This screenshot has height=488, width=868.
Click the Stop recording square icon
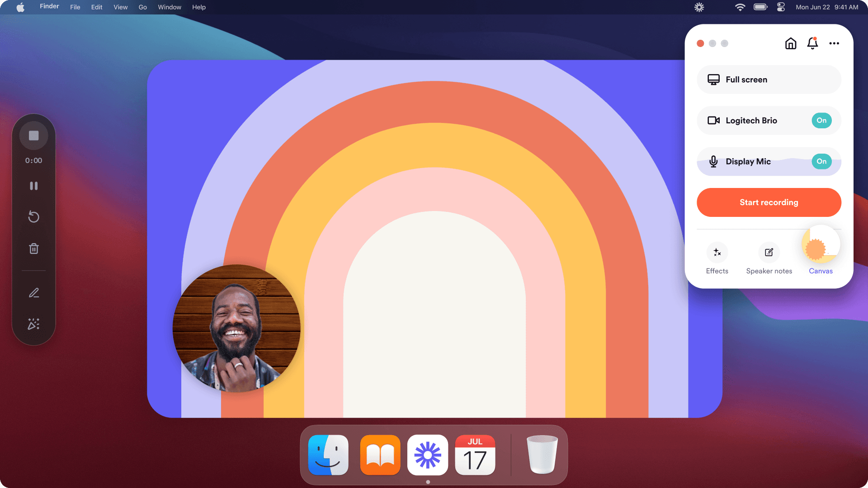point(34,135)
